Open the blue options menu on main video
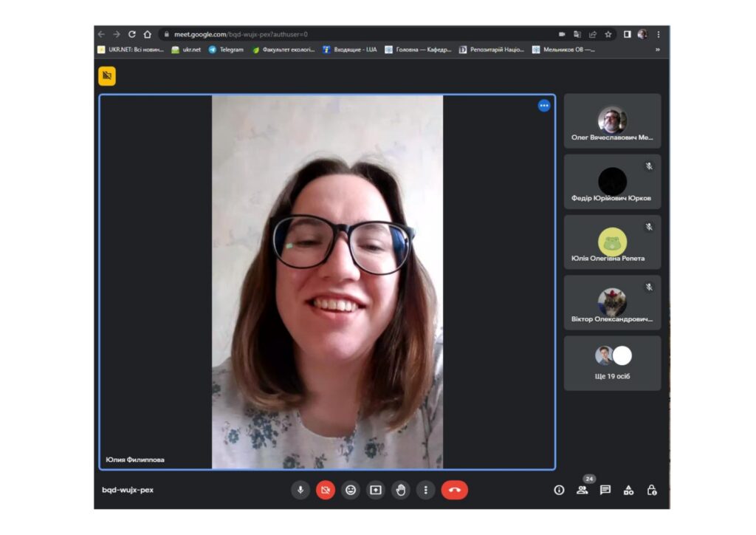 click(544, 106)
